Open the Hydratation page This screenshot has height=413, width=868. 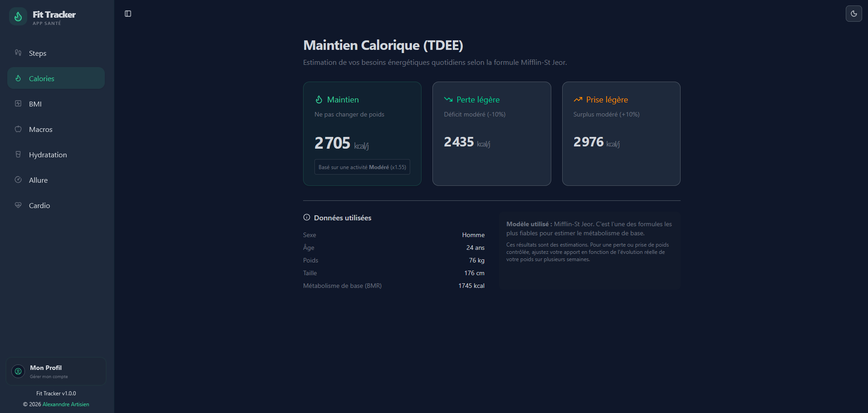(48, 155)
